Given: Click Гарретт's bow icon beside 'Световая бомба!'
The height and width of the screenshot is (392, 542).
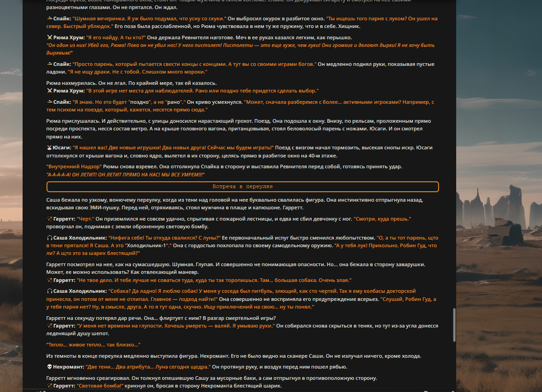Looking at the screenshot, I should click(50, 386).
